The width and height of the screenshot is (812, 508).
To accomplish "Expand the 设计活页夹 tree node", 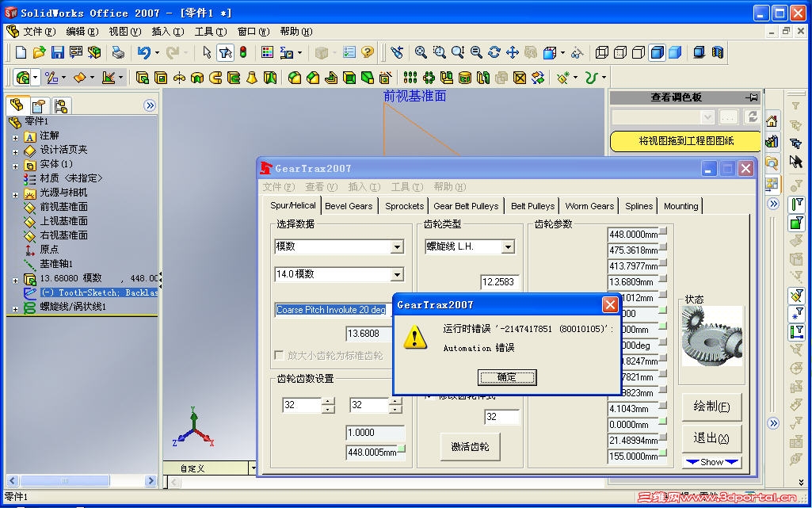I will 15,152.
